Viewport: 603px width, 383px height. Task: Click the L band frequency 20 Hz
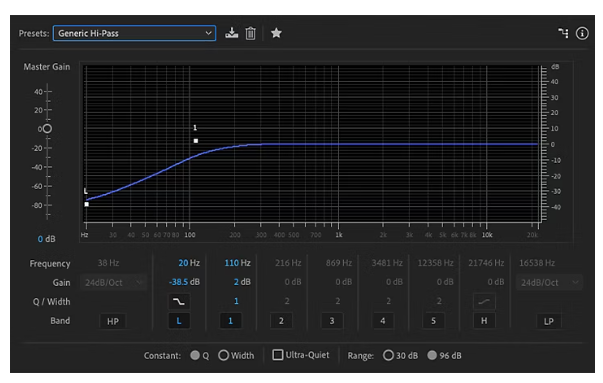coord(189,263)
